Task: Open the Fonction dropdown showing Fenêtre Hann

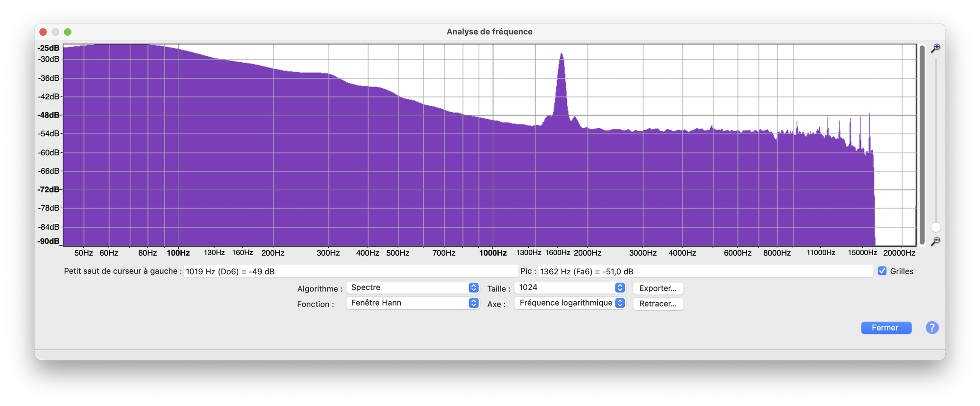Action: click(412, 303)
